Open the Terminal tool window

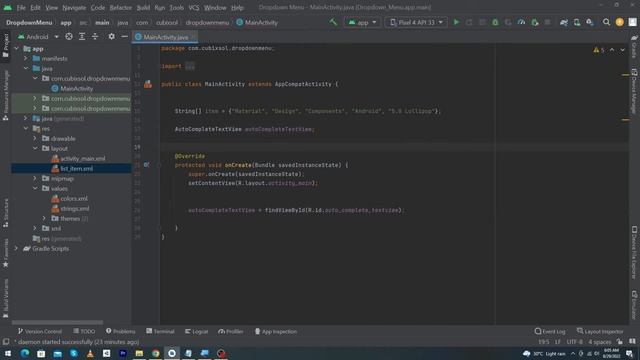[x=160, y=331]
